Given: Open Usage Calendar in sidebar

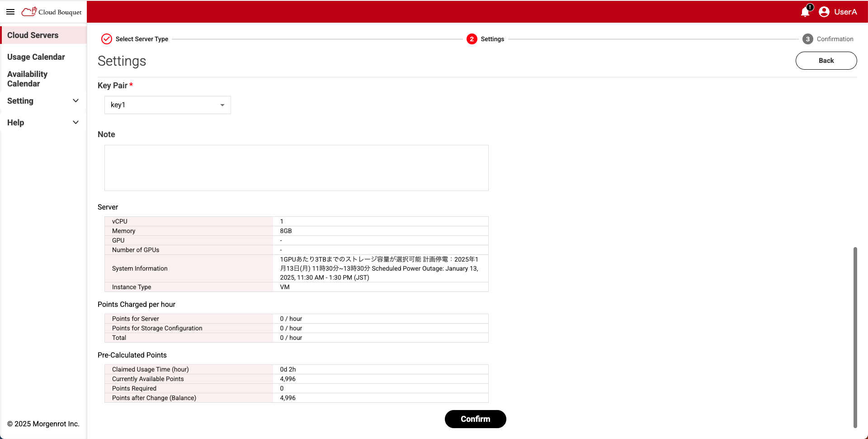Looking at the screenshot, I should [36, 57].
